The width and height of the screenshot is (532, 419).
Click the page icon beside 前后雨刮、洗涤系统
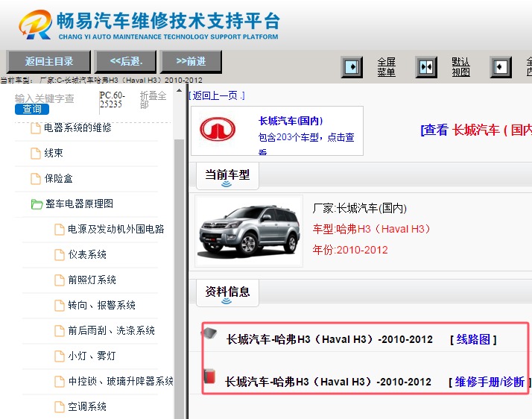pyautogui.click(x=60, y=331)
